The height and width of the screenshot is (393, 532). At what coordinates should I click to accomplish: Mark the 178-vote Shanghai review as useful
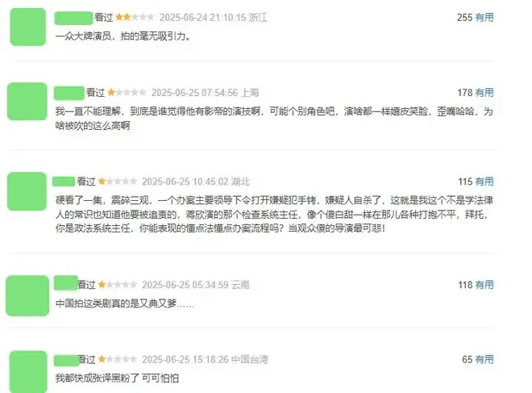(484, 92)
